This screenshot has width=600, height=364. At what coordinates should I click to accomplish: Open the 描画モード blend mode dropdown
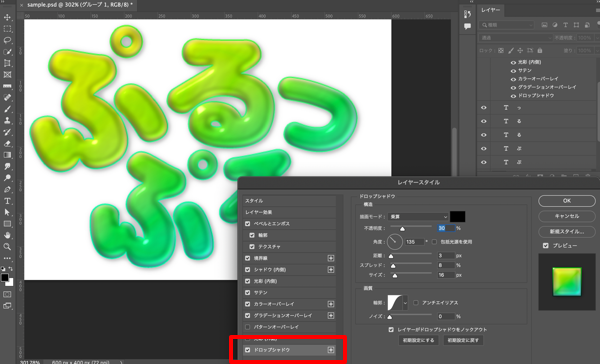click(418, 217)
